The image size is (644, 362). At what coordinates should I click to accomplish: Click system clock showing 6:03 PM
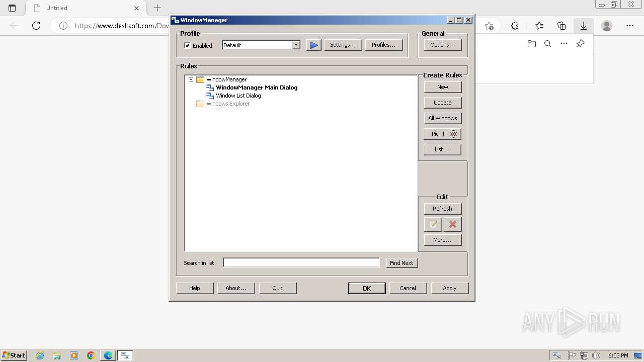click(x=618, y=355)
